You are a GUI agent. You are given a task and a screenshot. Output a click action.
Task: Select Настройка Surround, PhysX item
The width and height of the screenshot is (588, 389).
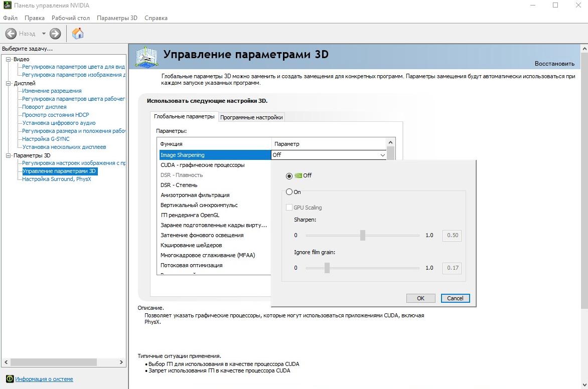tap(57, 179)
